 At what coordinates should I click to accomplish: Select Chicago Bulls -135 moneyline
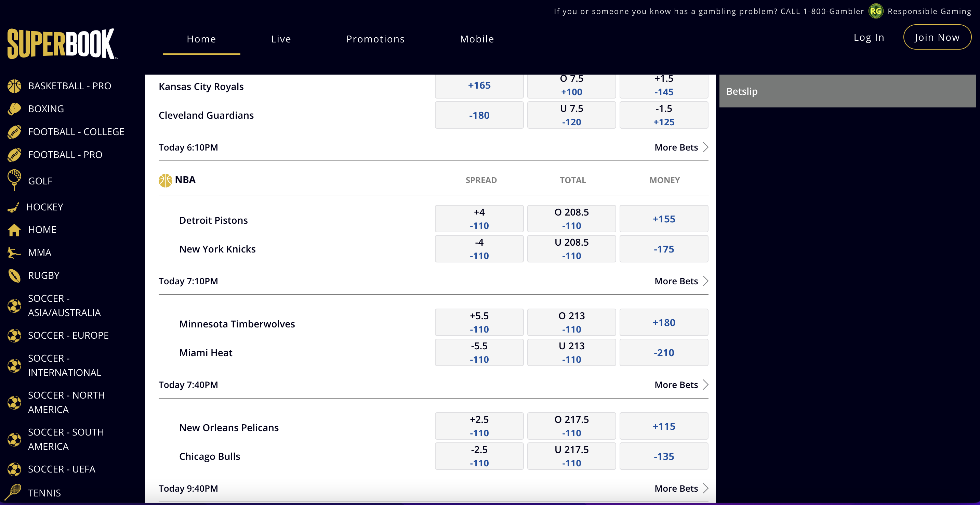click(664, 456)
